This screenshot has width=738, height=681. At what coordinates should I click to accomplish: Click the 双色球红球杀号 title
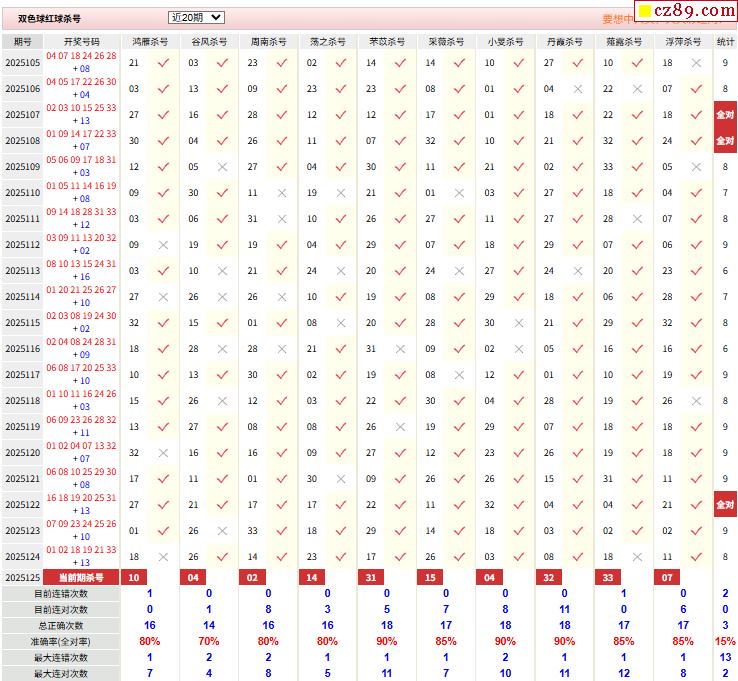pos(50,19)
